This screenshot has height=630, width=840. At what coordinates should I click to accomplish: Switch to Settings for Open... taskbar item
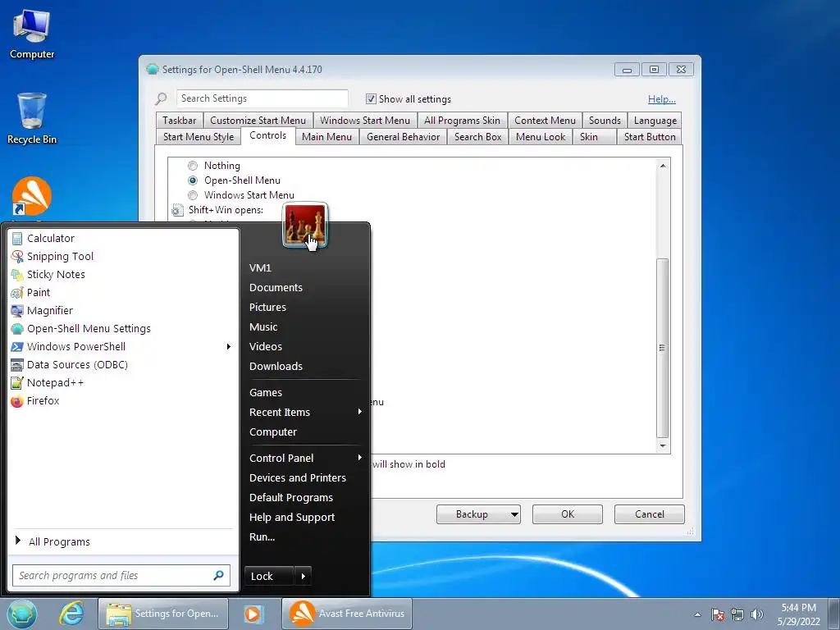coord(163,614)
